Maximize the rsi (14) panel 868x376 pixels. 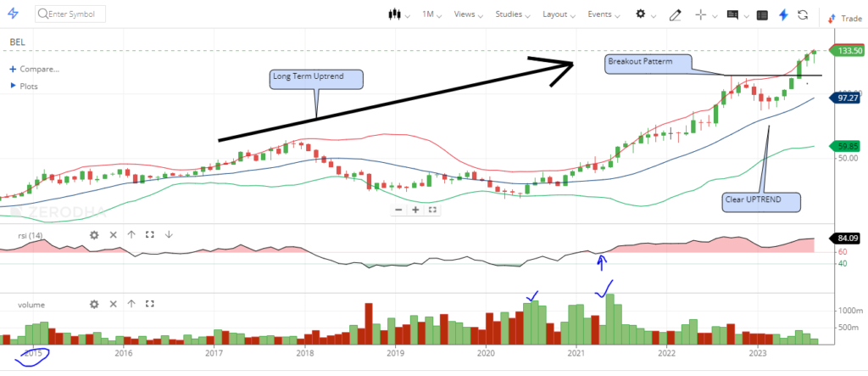(x=149, y=235)
